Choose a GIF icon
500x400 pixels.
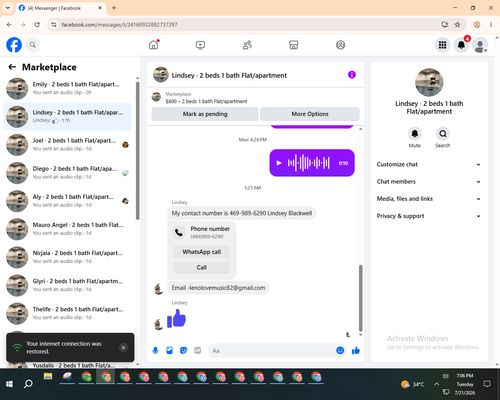click(x=198, y=350)
